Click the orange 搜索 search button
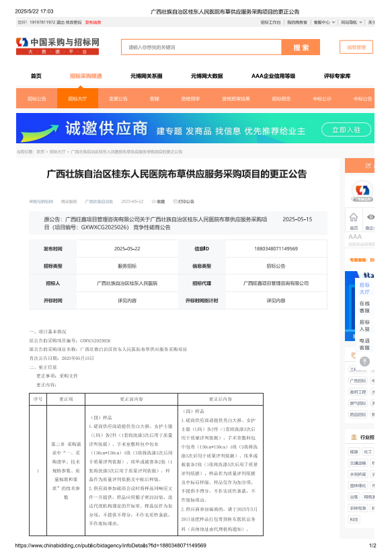Screen dimensions: 392x555 tap(301, 48)
